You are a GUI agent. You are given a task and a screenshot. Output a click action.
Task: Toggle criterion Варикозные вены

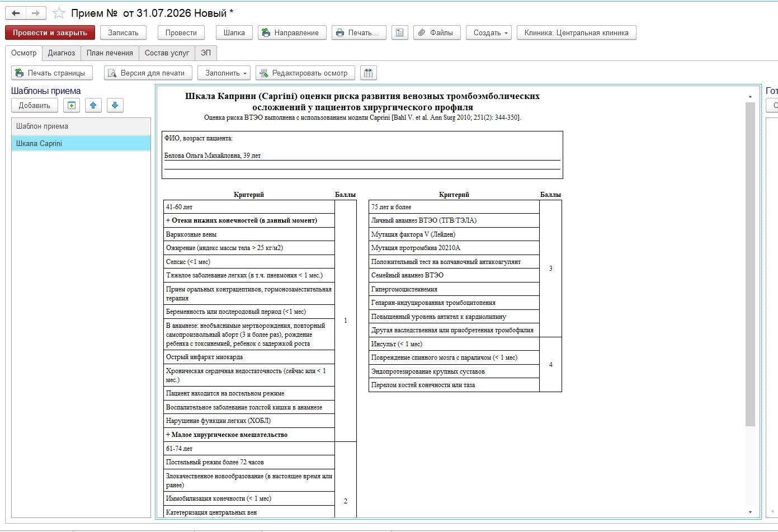pyautogui.click(x=249, y=234)
